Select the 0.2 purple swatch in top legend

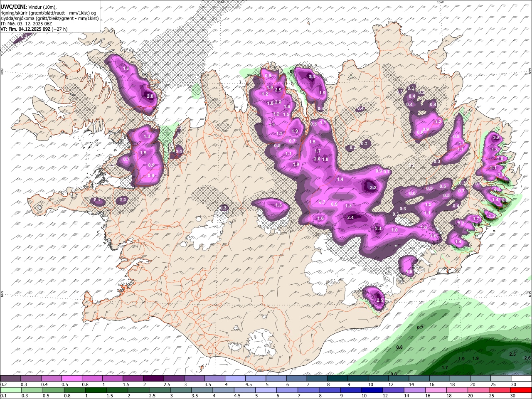[x=10, y=379]
